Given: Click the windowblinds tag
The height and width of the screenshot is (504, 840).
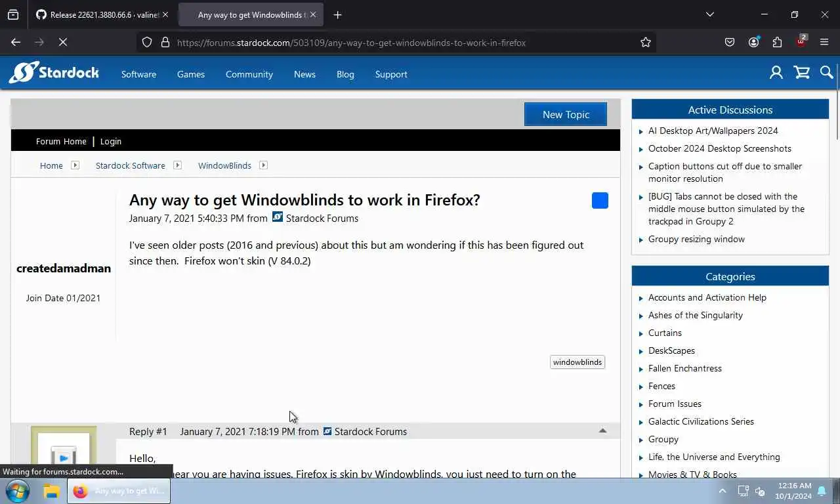Looking at the screenshot, I should pos(577,362).
